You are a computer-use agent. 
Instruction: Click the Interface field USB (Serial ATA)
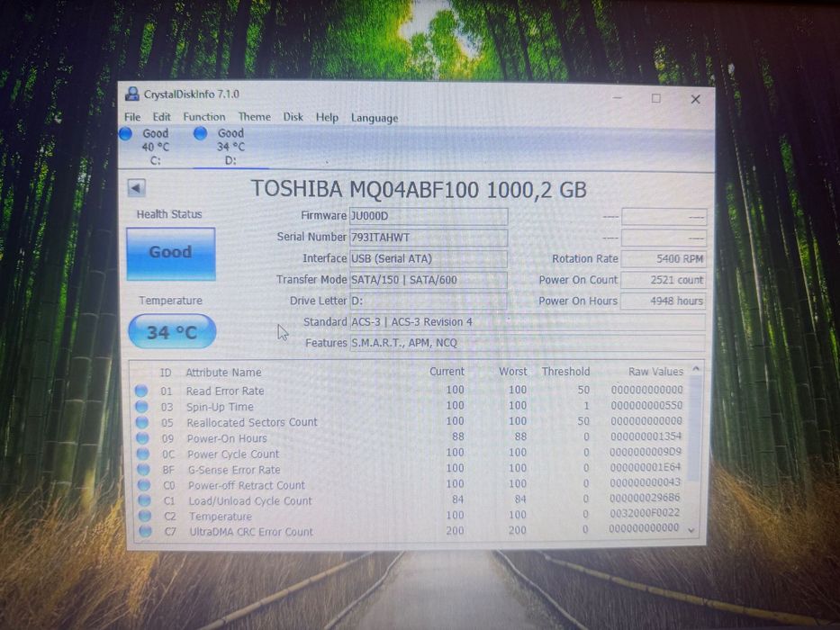(x=428, y=259)
